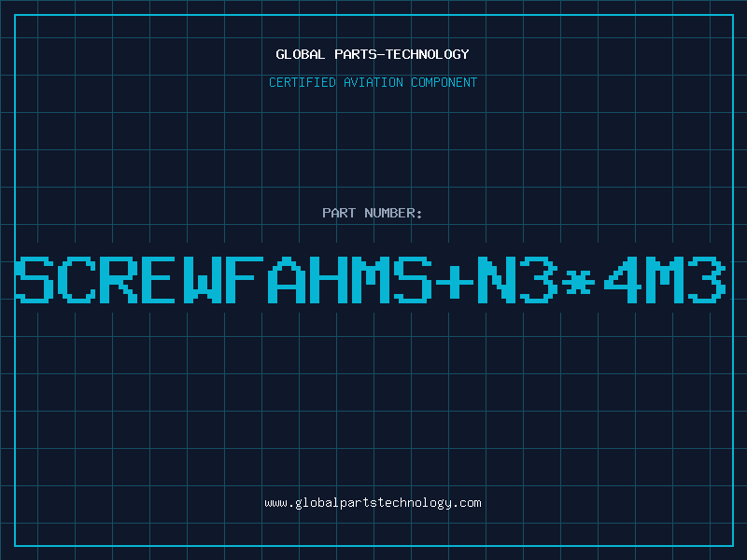Open the www.globalpartstechnology.com link

click(x=373, y=503)
